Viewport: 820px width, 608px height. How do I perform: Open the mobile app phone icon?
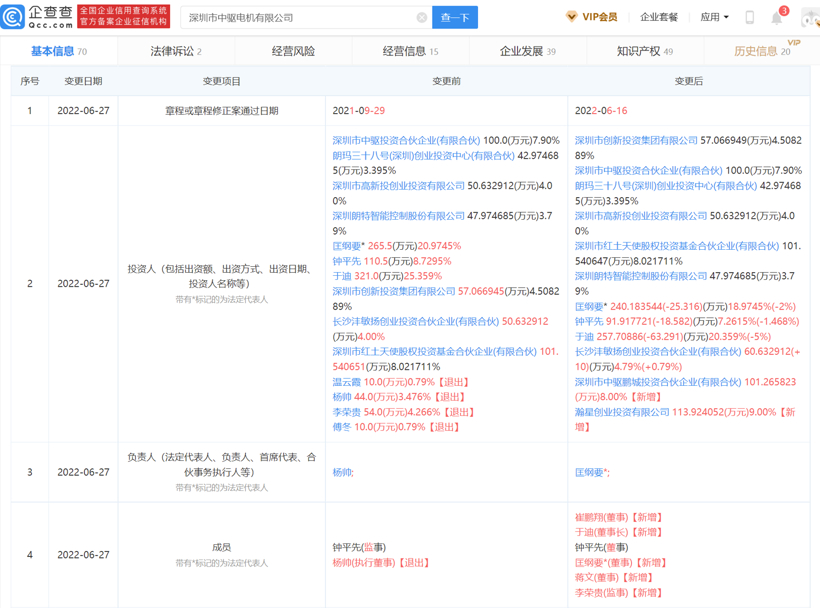(749, 17)
